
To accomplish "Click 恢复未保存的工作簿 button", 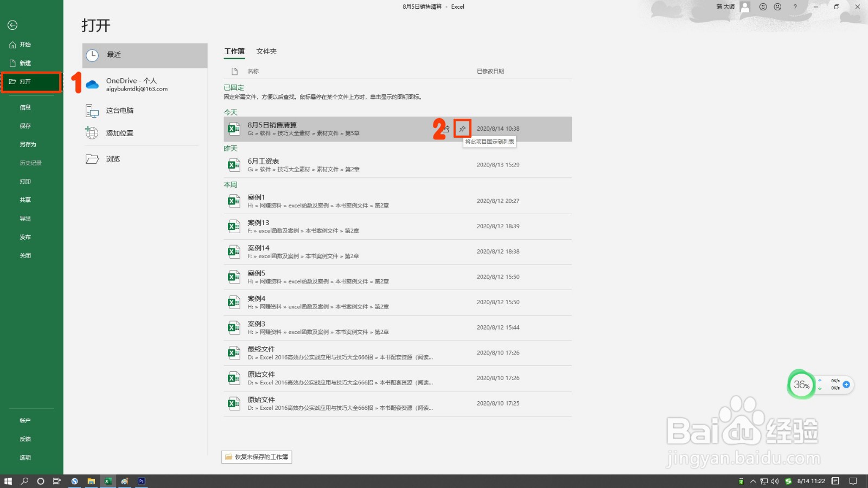I will pyautogui.click(x=257, y=457).
